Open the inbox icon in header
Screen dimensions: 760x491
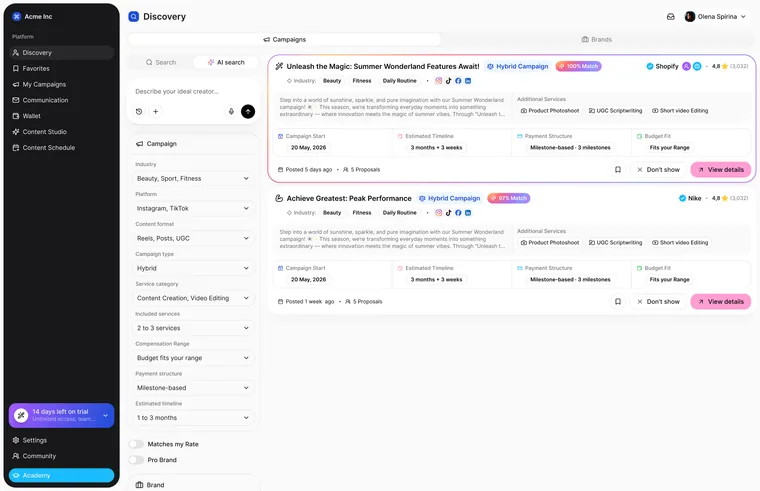pos(670,16)
